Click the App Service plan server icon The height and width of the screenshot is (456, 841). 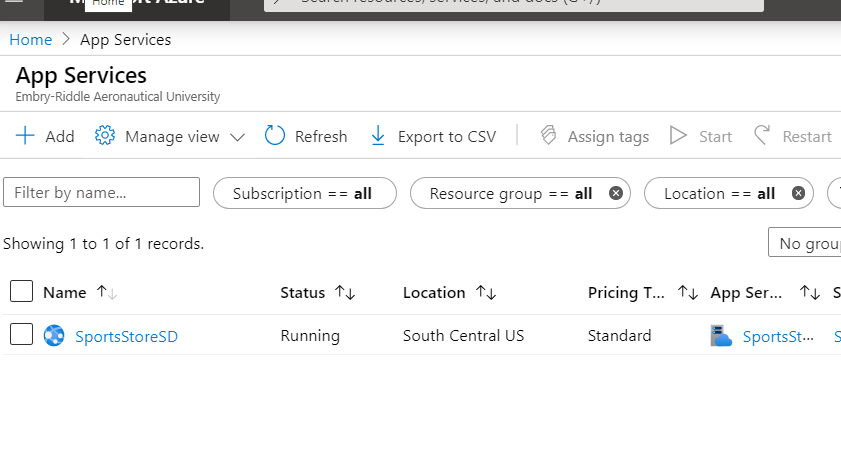pyautogui.click(x=721, y=336)
